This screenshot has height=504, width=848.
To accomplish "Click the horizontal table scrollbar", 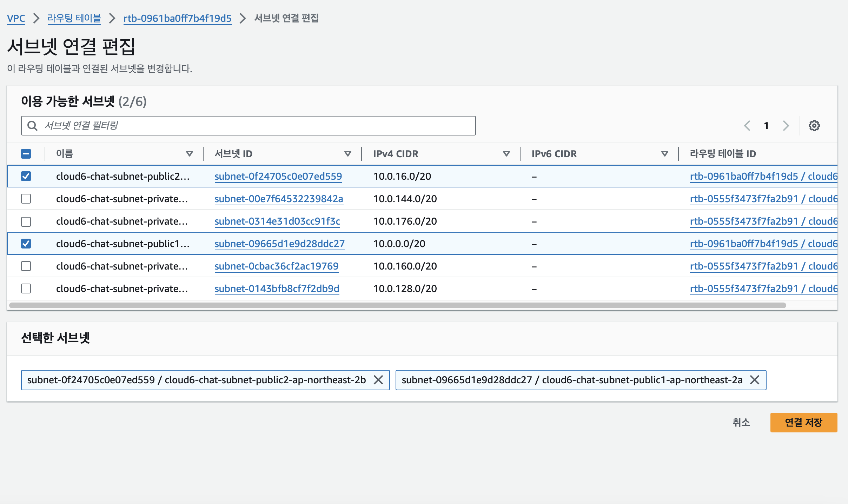I will tap(397, 305).
